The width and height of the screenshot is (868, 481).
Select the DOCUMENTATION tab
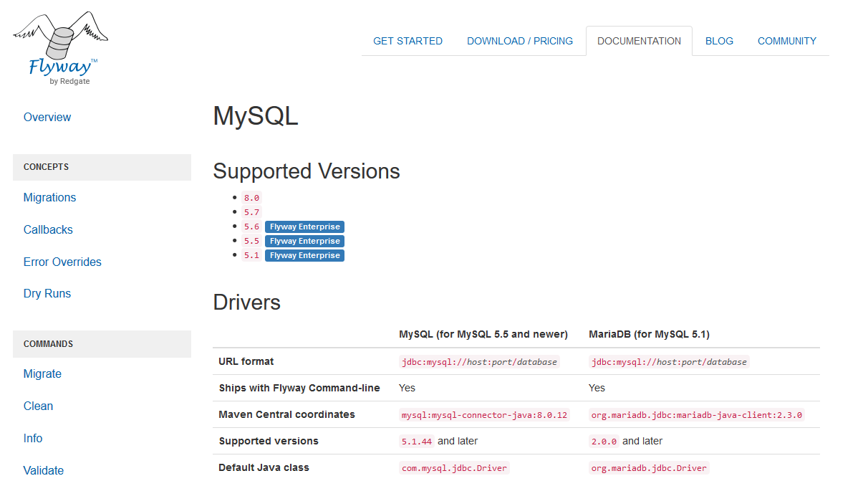tap(639, 41)
